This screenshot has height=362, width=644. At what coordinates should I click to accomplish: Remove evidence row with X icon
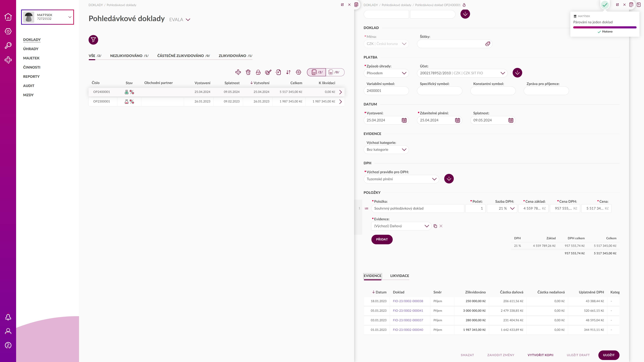pyautogui.click(x=441, y=226)
